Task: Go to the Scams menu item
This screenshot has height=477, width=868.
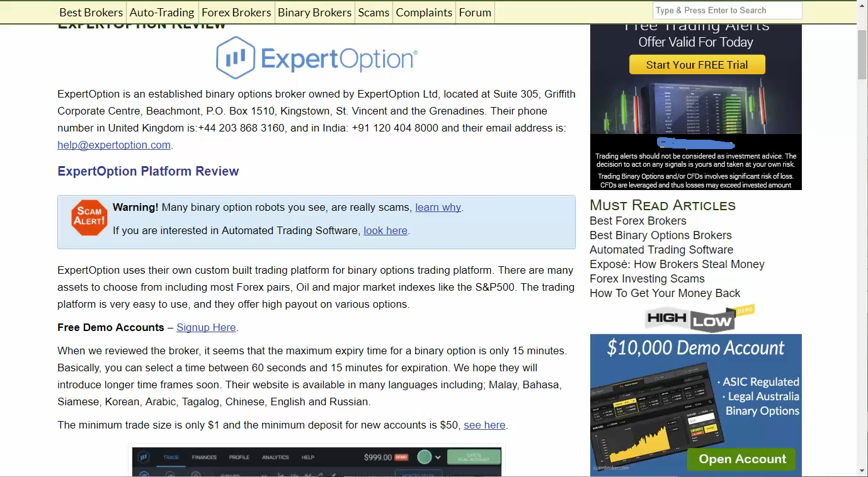Action: [x=374, y=12]
